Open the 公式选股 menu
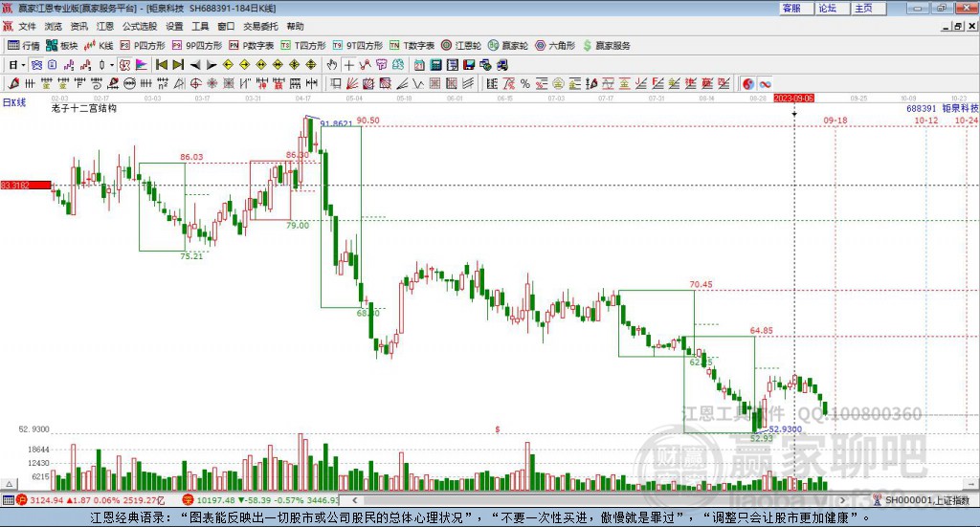This screenshot has height=527, width=980. pyautogui.click(x=140, y=26)
